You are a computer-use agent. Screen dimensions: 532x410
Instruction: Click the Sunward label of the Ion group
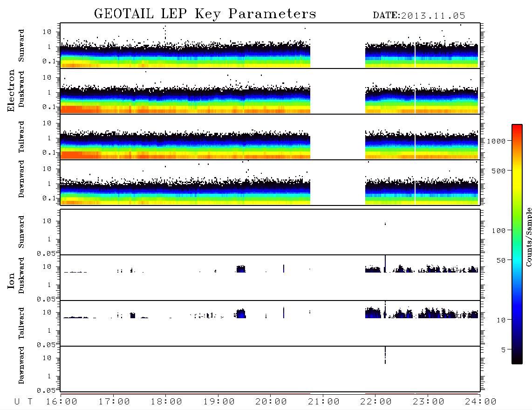click(21, 232)
